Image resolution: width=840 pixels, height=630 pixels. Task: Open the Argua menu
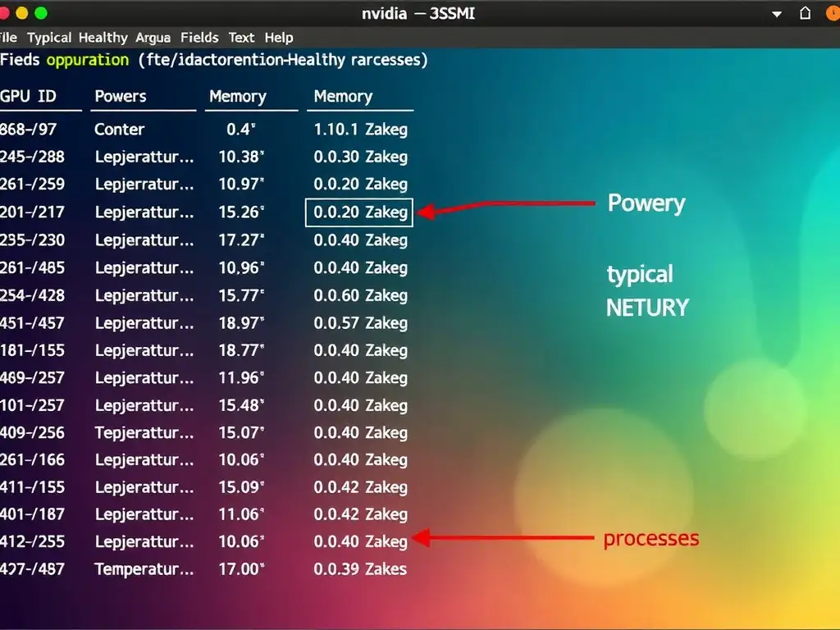coord(153,38)
